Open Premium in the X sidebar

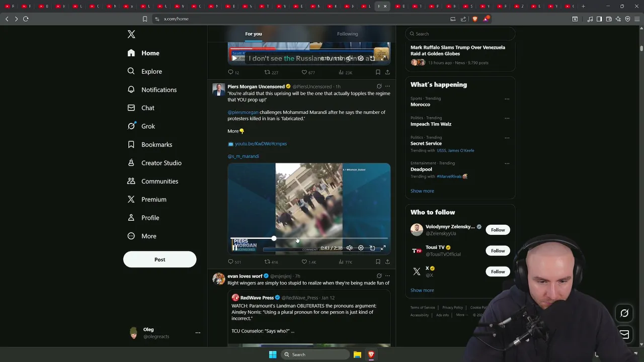[x=147, y=200]
